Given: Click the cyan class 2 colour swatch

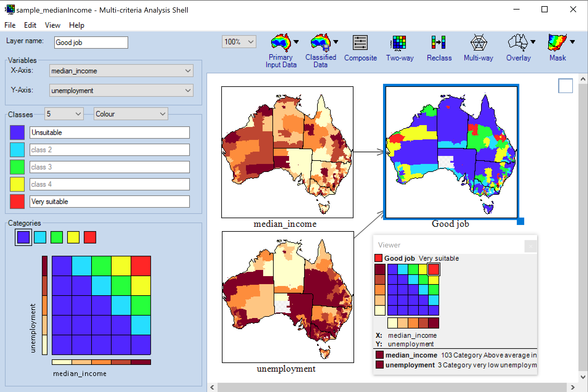Looking at the screenshot, I should pyautogui.click(x=17, y=150).
